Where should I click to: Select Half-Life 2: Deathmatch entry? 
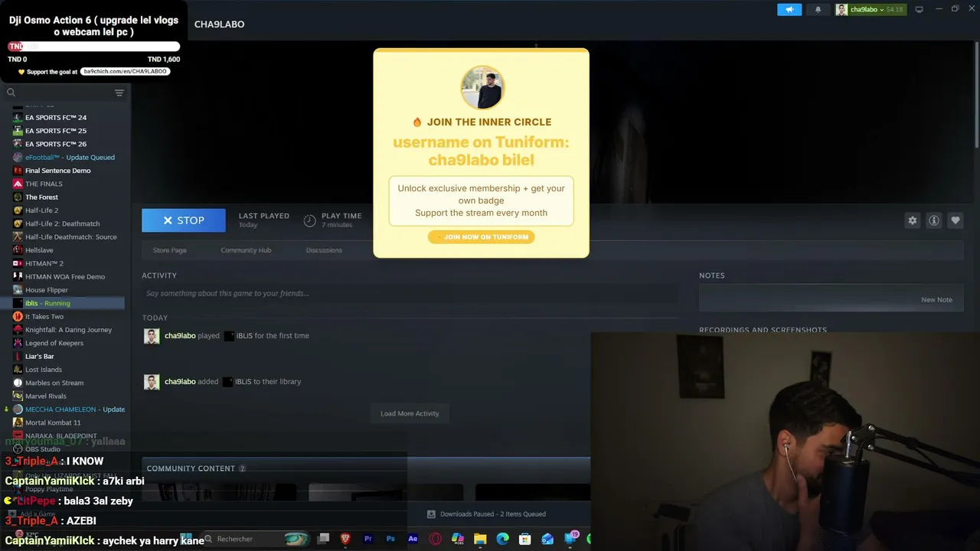[x=62, y=223]
